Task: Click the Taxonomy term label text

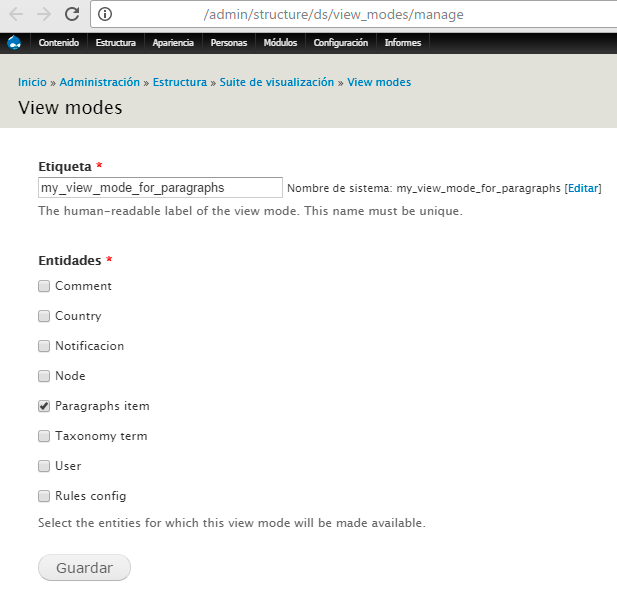Action: (x=101, y=436)
